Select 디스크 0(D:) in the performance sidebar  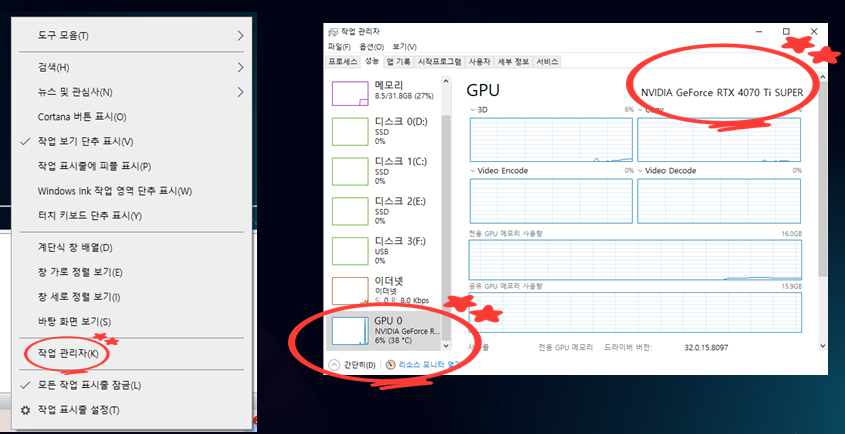click(x=384, y=132)
